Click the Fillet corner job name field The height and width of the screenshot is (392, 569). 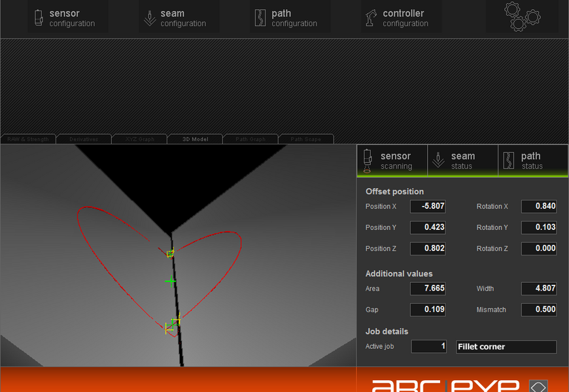[506, 347]
